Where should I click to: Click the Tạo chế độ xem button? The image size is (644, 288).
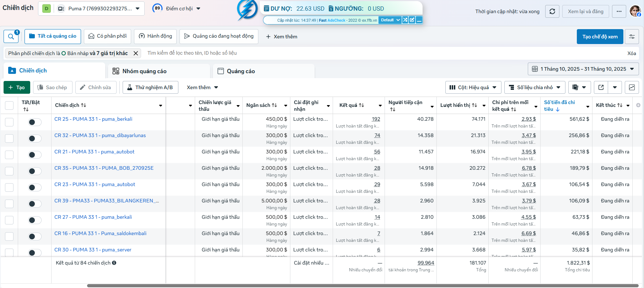(600, 37)
